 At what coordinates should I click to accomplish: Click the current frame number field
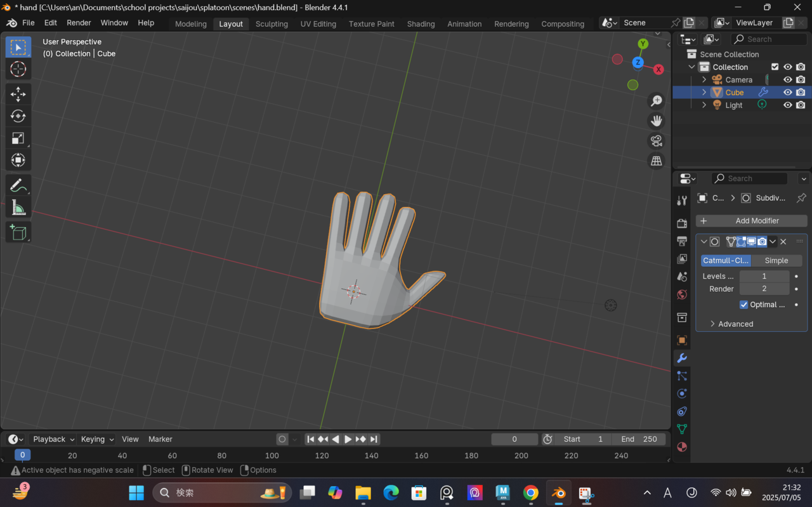tap(514, 439)
